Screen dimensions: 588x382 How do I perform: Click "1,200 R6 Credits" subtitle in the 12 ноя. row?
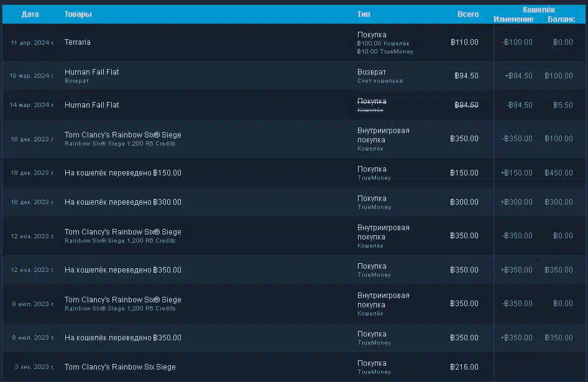(x=151, y=241)
